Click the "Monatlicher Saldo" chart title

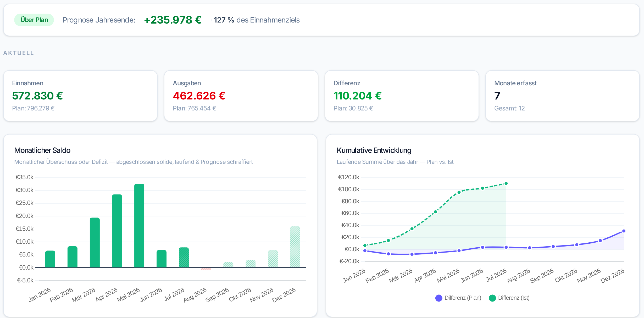pos(42,150)
